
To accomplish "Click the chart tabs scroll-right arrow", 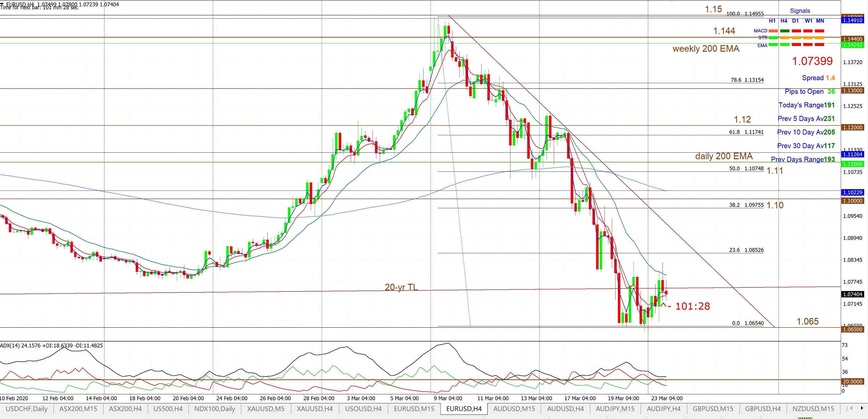I will tap(862, 408).
